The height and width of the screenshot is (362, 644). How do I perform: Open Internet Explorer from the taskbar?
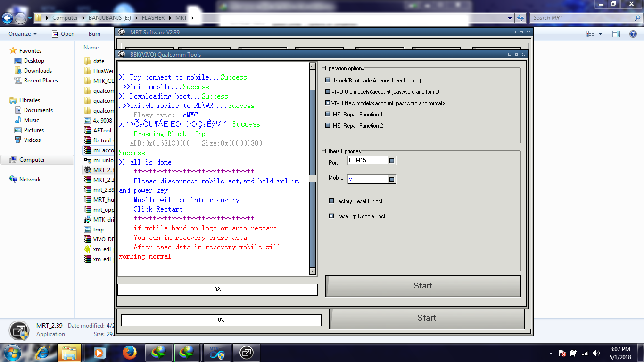(x=42, y=352)
